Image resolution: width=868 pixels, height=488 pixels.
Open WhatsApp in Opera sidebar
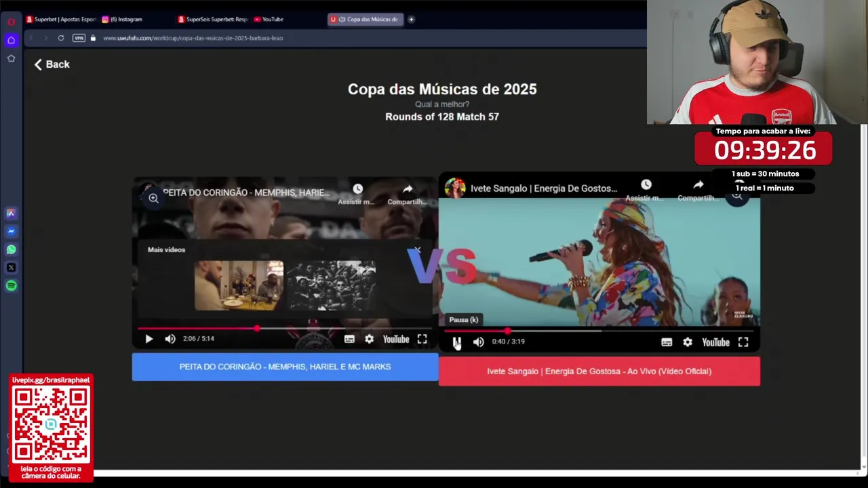(11, 249)
